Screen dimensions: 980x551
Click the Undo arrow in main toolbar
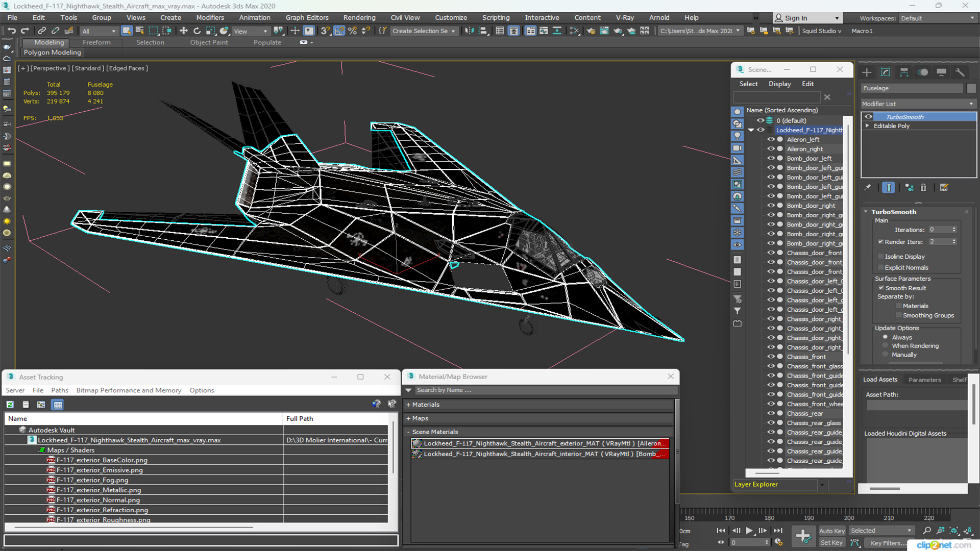coord(11,31)
